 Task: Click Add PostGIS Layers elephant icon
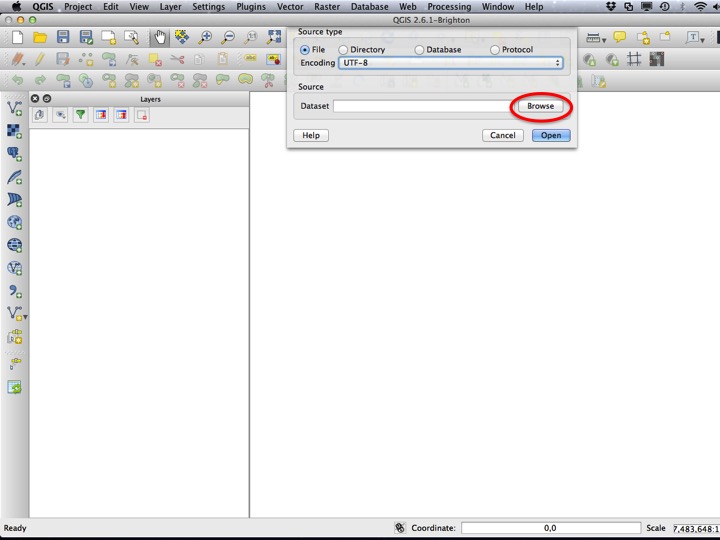click(x=15, y=154)
